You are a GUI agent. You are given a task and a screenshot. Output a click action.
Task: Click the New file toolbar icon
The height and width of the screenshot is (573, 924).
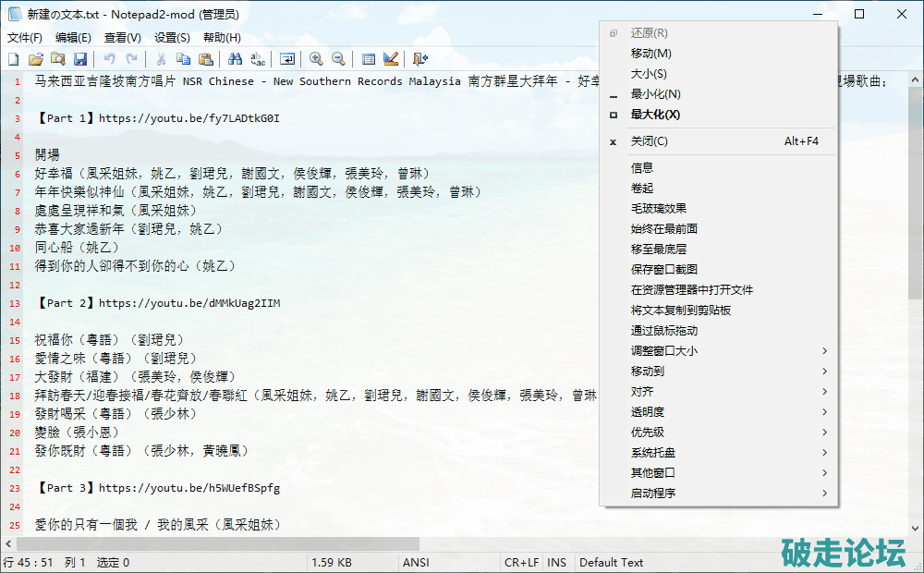(13, 59)
